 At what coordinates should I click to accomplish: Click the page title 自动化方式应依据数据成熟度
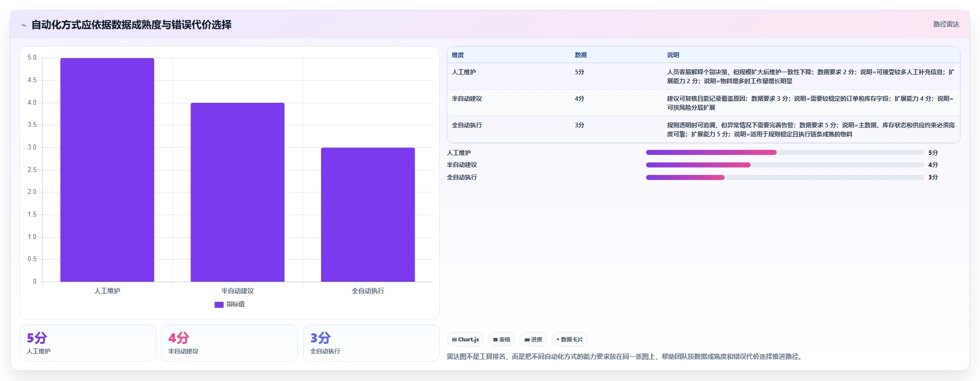coord(131,25)
